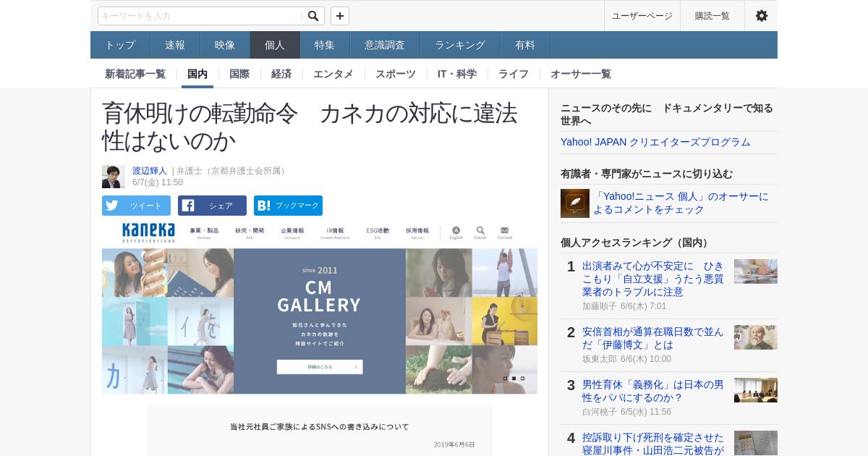Open 経済 category

tap(281, 74)
